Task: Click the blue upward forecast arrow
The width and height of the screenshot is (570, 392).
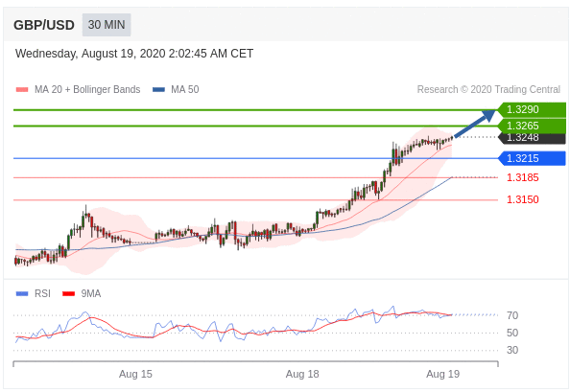Action: click(475, 124)
